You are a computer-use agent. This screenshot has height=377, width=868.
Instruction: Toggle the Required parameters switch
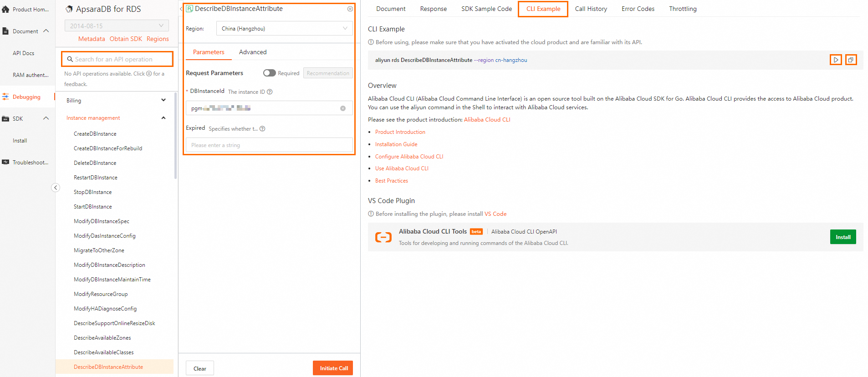click(270, 73)
